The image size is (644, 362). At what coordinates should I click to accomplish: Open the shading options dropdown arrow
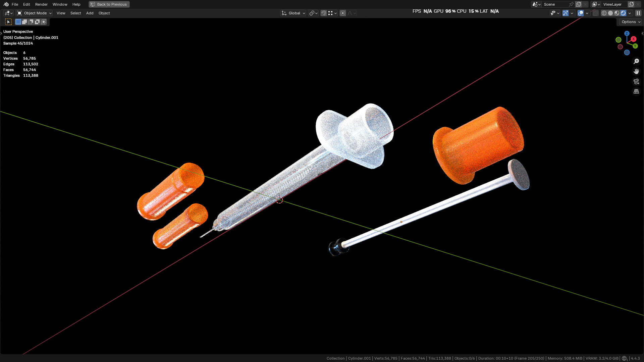630,13
